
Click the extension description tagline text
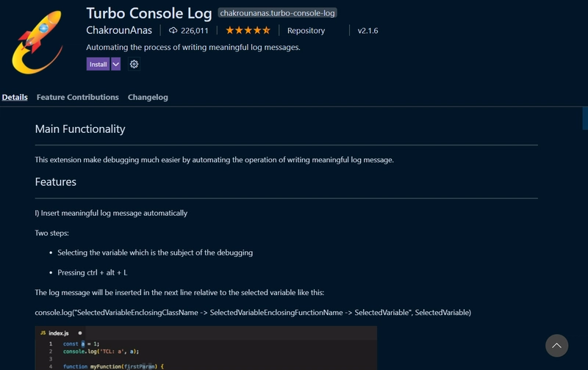(x=193, y=47)
